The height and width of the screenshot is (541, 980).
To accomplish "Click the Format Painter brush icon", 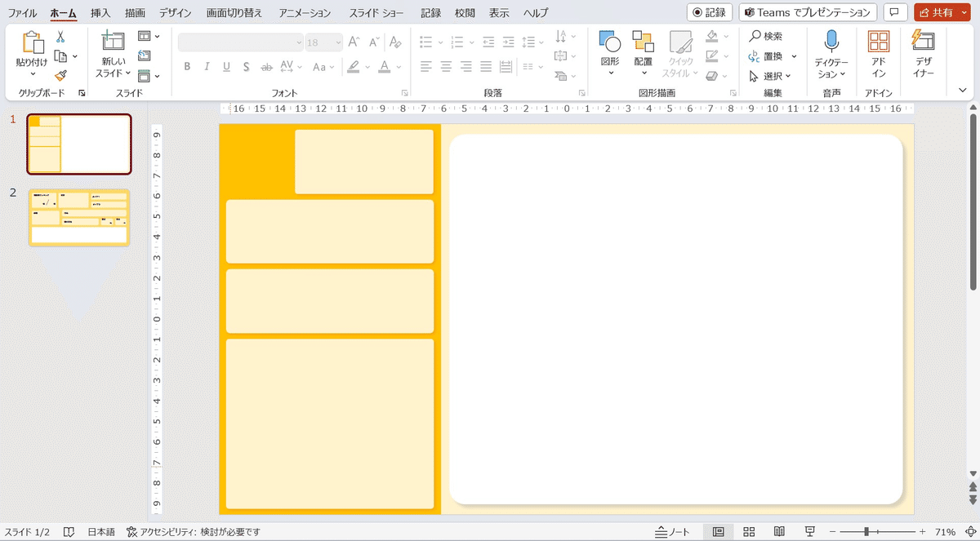I will [x=60, y=75].
